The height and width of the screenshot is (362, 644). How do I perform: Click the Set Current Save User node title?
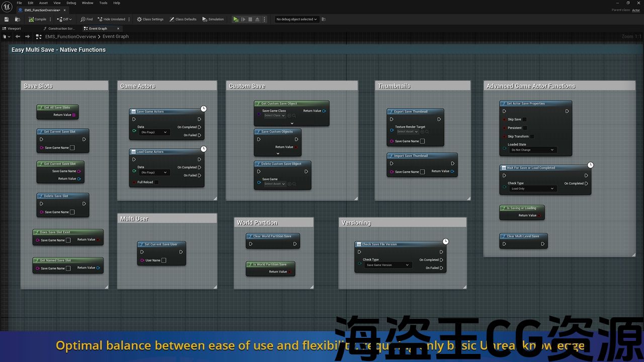(x=160, y=244)
